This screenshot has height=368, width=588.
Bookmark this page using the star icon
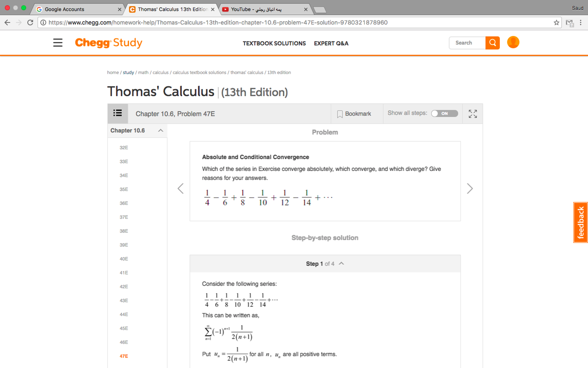[556, 22]
